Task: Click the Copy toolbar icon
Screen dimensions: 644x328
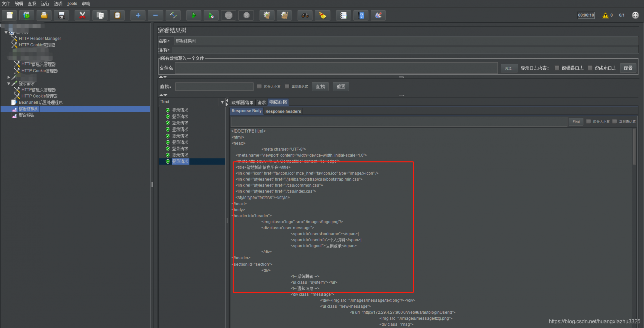Action: click(x=100, y=15)
